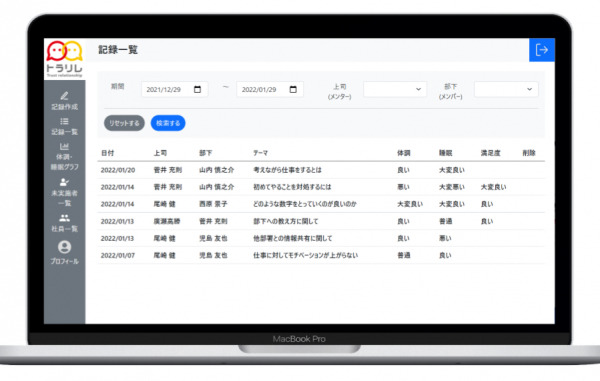The height and width of the screenshot is (381, 600).
Task: Click the リセットする button
Action: coord(124,123)
